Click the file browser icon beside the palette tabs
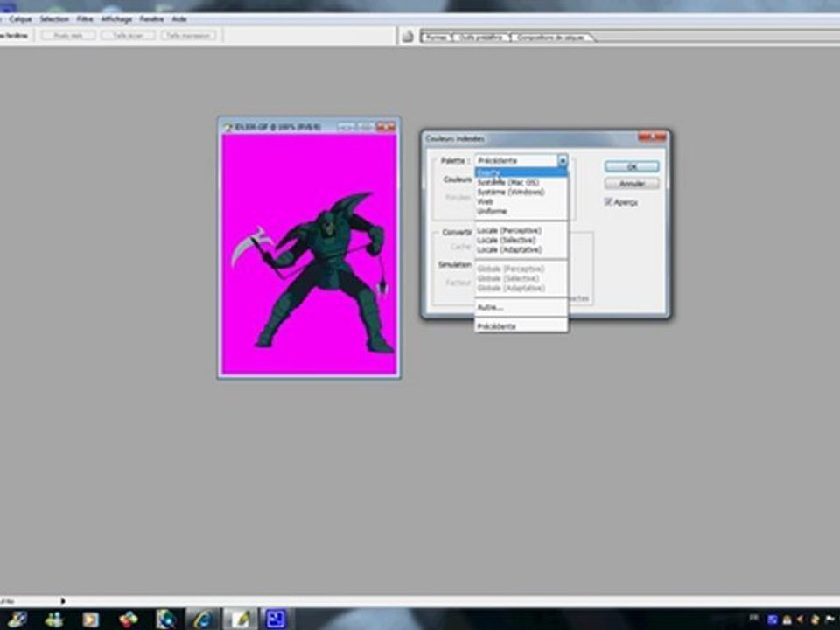The height and width of the screenshot is (630, 840). (x=408, y=37)
